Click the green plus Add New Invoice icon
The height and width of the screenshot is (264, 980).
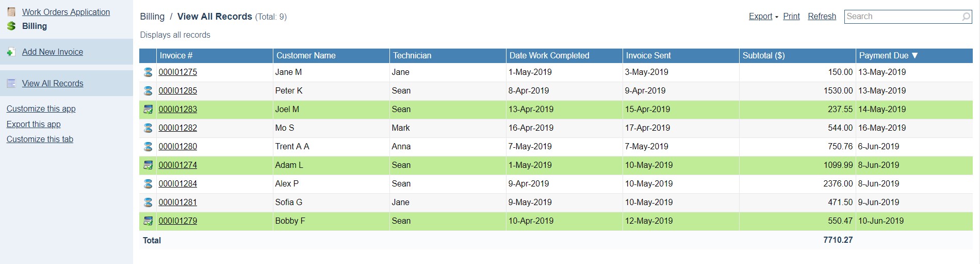point(11,52)
